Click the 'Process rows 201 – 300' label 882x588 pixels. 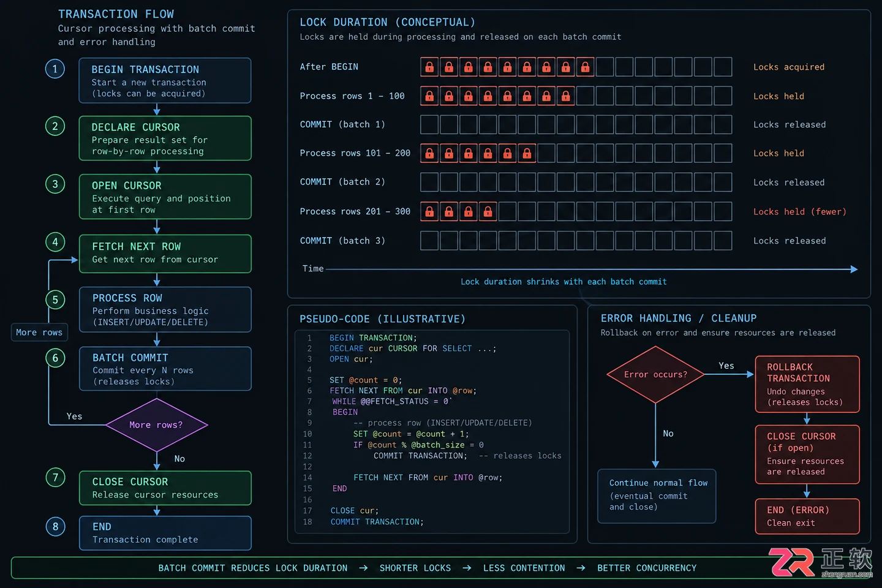pos(355,211)
